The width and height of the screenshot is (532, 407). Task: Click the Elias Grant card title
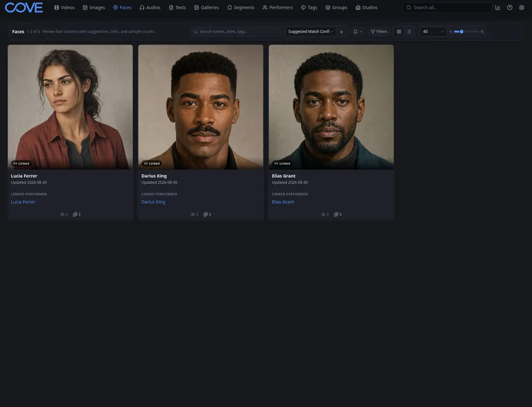click(x=284, y=176)
